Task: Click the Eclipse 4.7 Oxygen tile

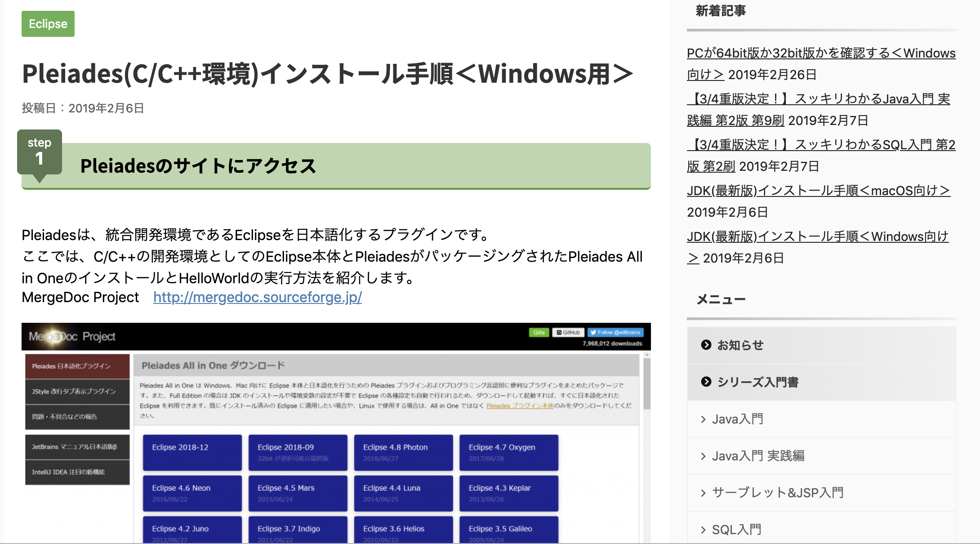Action: 509,452
